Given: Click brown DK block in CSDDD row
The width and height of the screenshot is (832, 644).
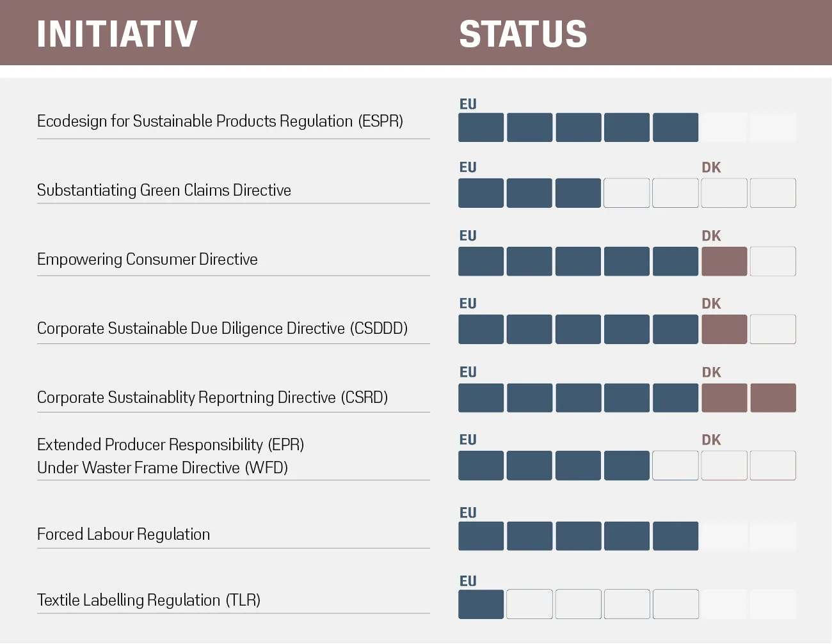Looking at the screenshot, I should click(724, 329).
